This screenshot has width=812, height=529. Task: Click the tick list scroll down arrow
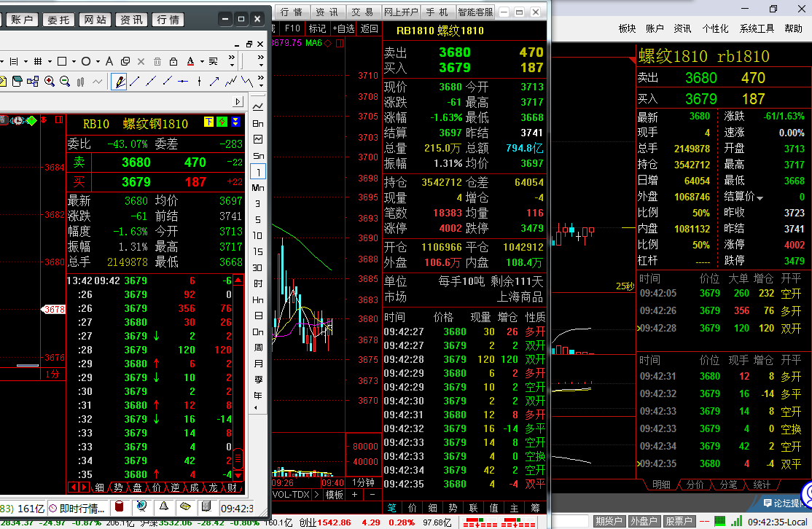238,474
